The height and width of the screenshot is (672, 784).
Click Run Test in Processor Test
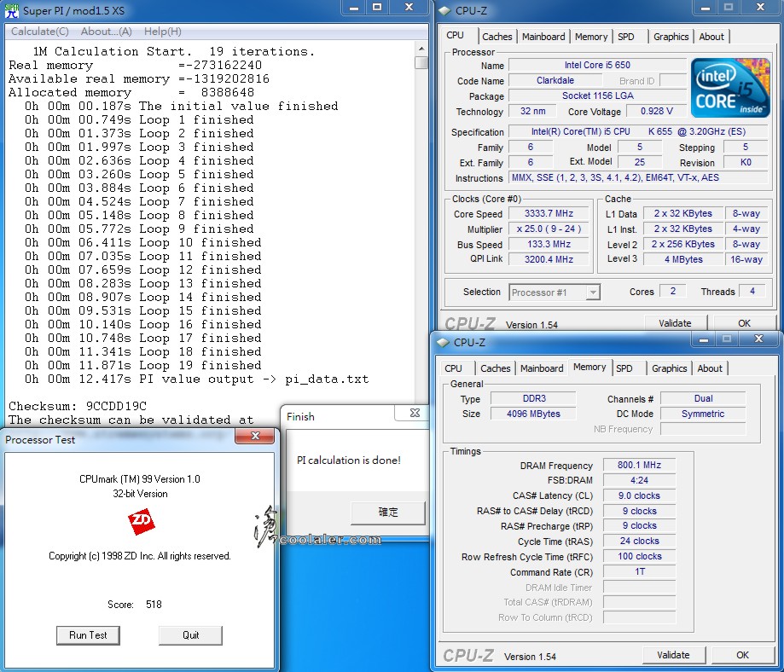point(88,635)
